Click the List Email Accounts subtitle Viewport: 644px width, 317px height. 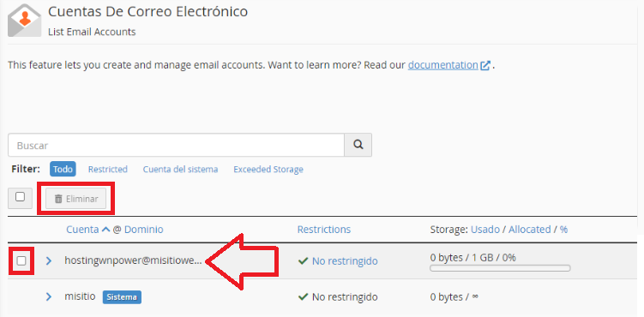pyautogui.click(x=92, y=32)
